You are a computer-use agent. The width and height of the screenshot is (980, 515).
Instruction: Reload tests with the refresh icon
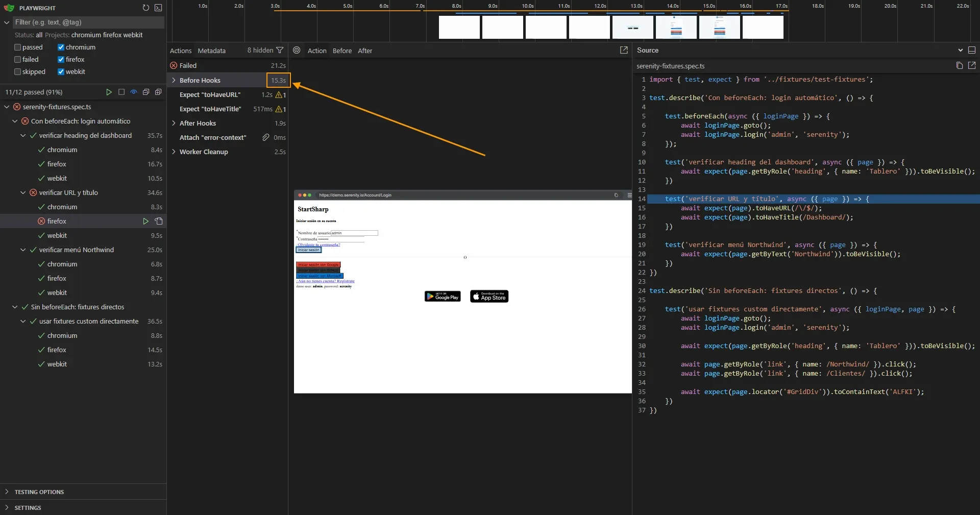[x=145, y=8]
